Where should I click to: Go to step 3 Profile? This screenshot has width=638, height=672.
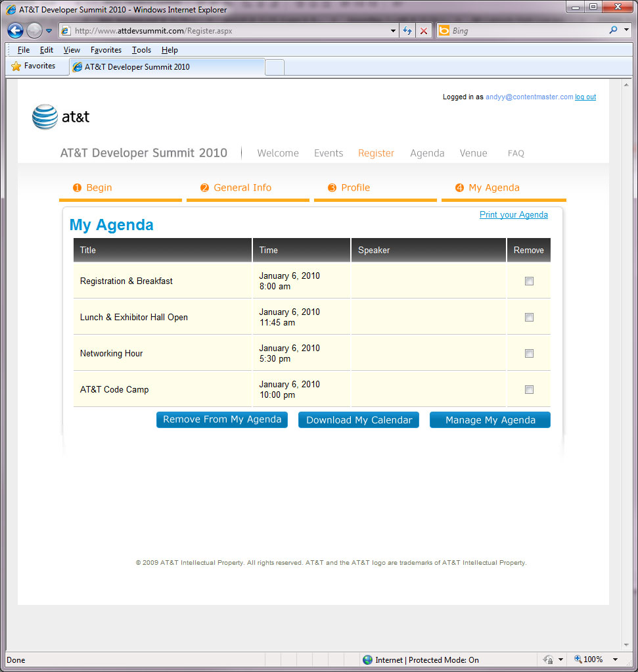tap(348, 187)
